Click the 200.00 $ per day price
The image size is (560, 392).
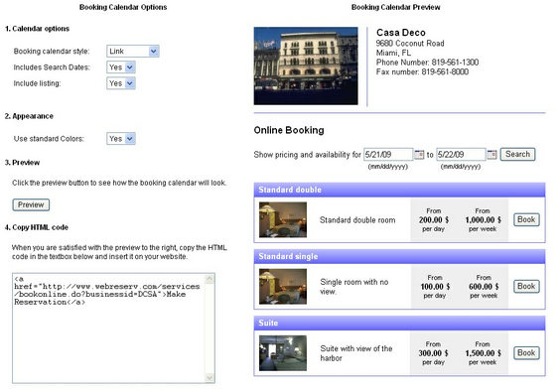click(x=434, y=220)
